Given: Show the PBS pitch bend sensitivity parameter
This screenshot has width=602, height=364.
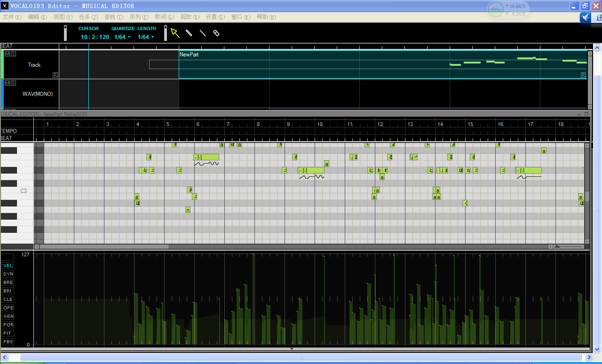Looking at the screenshot, I should coord(8,342).
